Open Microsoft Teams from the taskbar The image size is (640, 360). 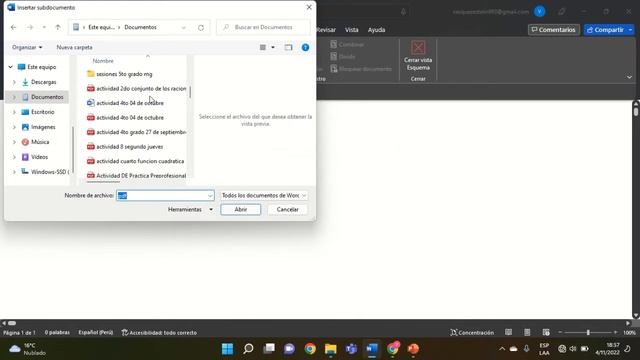(351, 349)
